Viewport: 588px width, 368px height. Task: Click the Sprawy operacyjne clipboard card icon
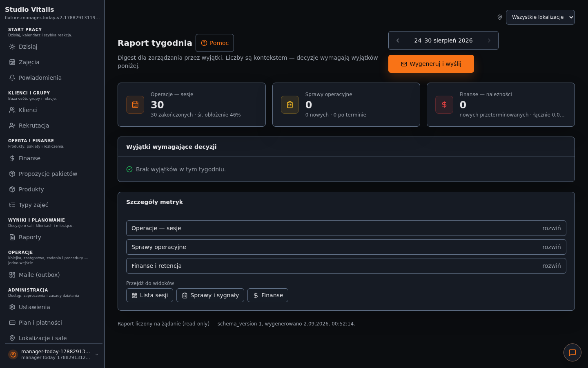[x=290, y=105]
